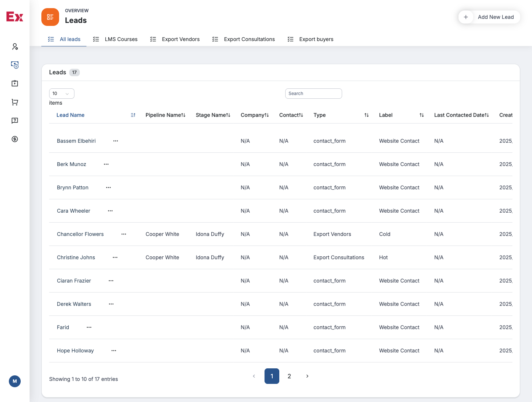This screenshot has width=532, height=402.
Task: Open the user settings sidebar icon
Action: tap(15, 47)
